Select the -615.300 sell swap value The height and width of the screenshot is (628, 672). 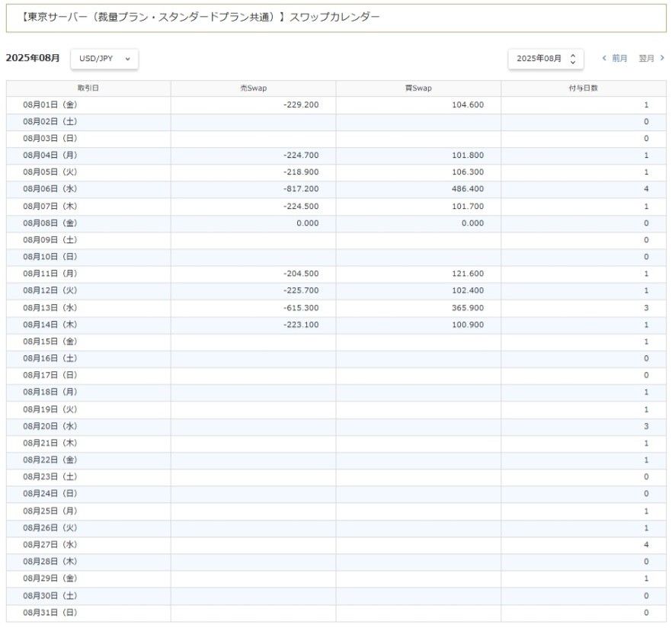[x=301, y=308]
